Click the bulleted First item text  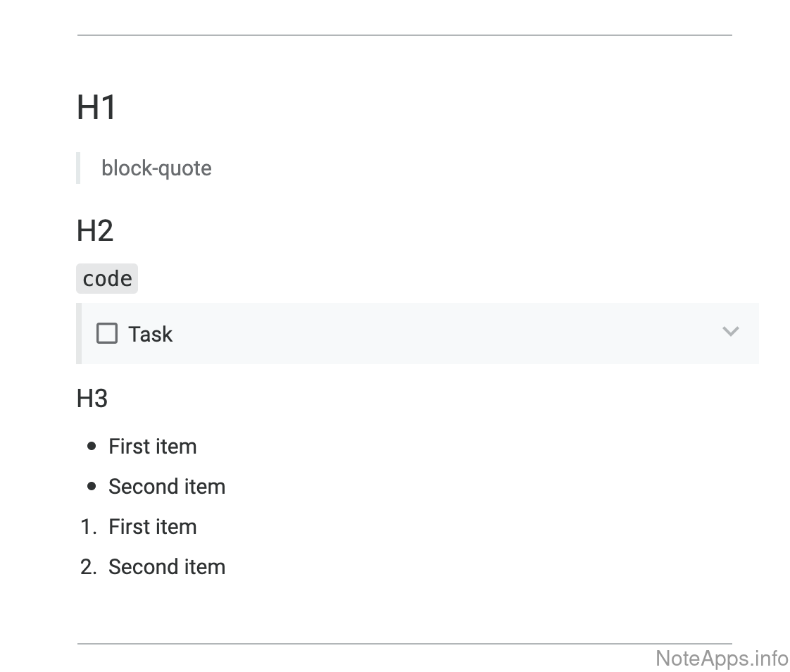[x=152, y=447]
